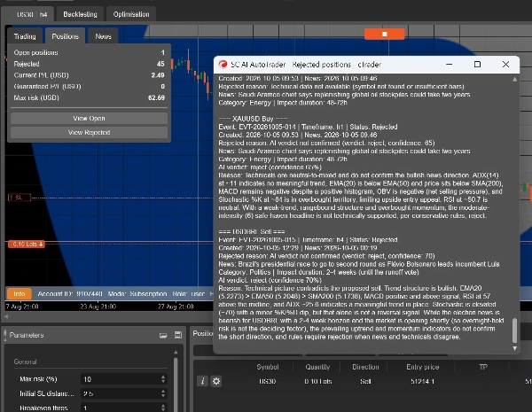Click the TP column header
The image size is (532, 412).
coord(483,367)
